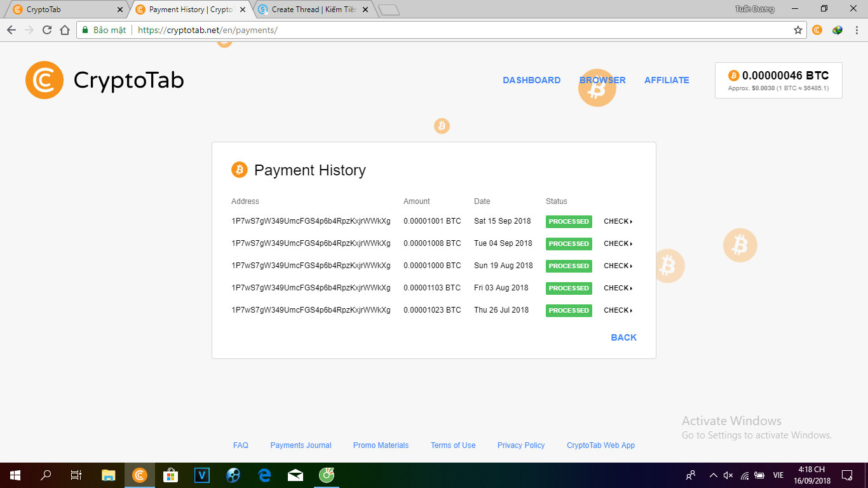Click the date Sun 19 Aug 2018
The image size is (868, 488).
[503, 266]
